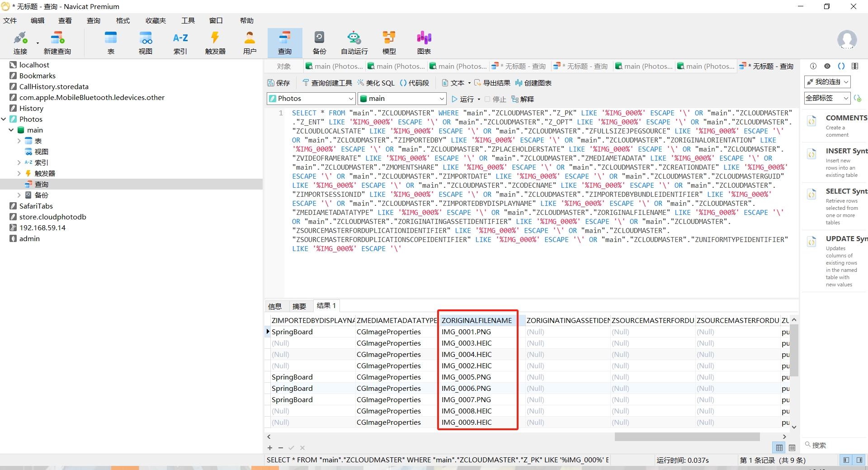Click 创建图表 create chart button
This screenshot has height=470, width=868.
click(x=533, y=83)
